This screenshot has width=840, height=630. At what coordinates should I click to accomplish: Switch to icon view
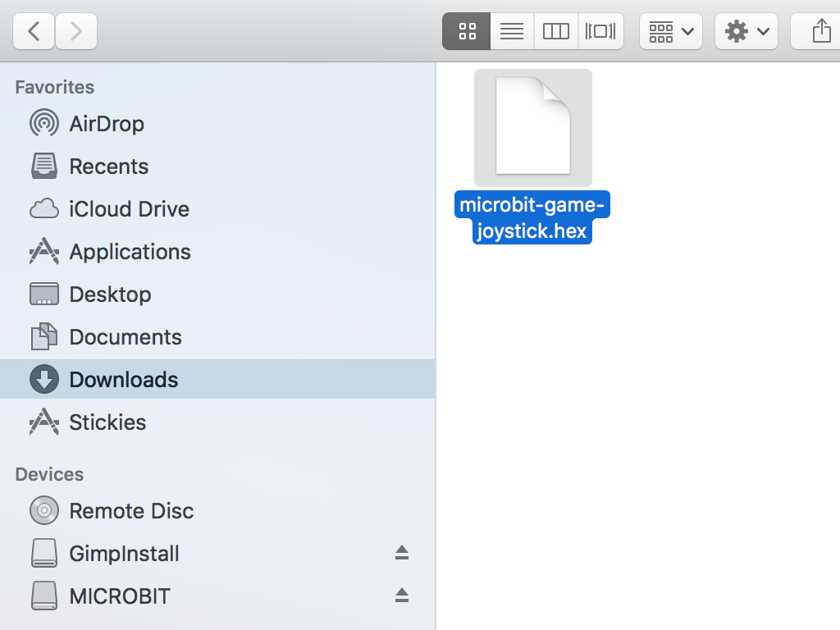pos(467,31)
